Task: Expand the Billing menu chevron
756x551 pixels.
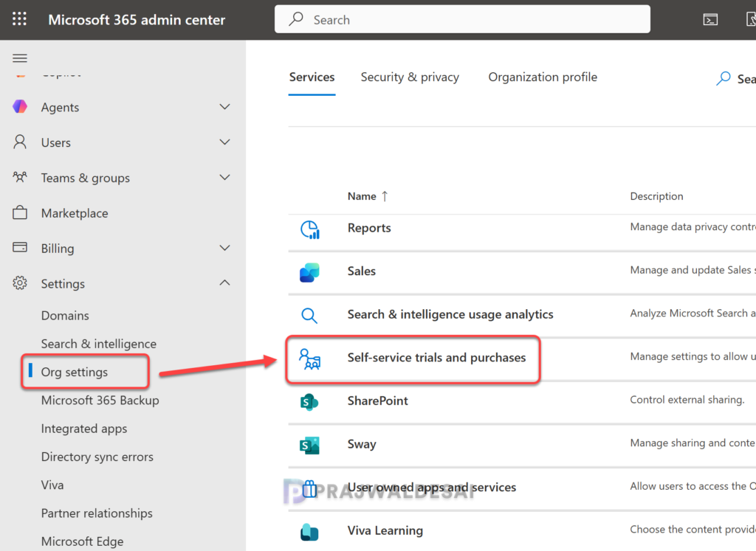Action: pyautogui.click(x=224, y=248)
